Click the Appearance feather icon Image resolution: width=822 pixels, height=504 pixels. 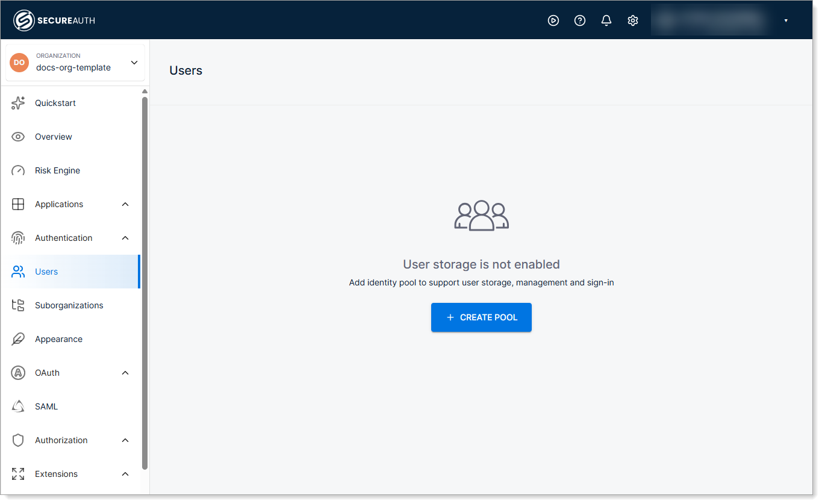(17, 338)
